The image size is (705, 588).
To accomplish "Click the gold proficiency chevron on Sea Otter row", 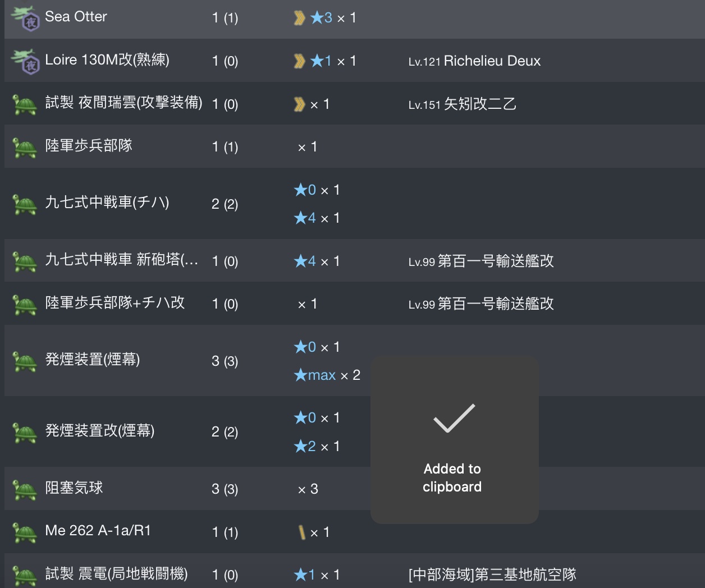I will point(300,18).
